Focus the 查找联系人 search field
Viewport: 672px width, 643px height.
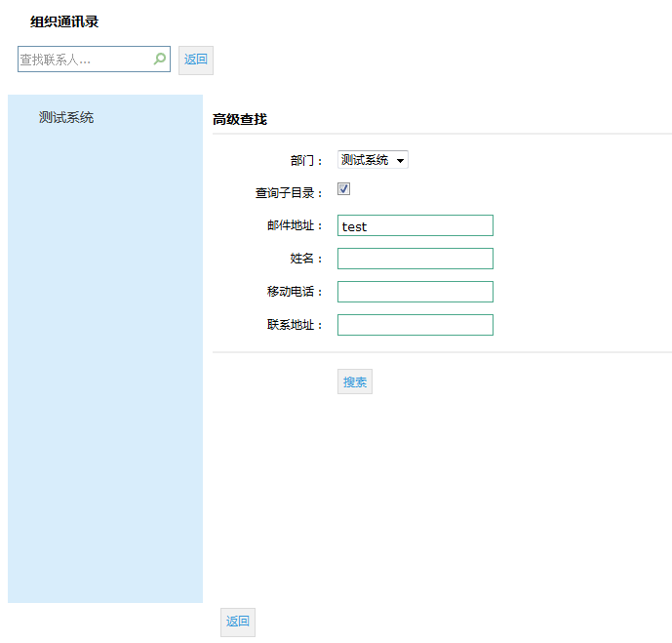pyautogui.click(x=84, y=60)
